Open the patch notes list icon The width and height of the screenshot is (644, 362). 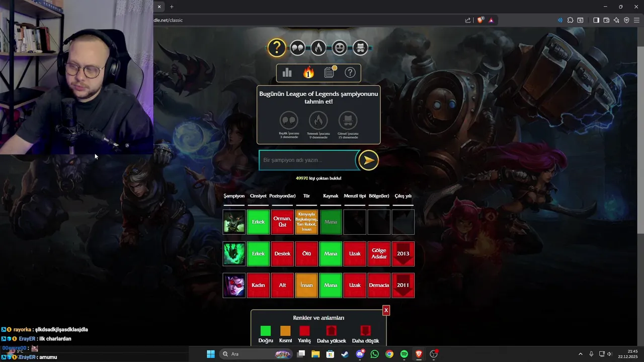[330, 73]
